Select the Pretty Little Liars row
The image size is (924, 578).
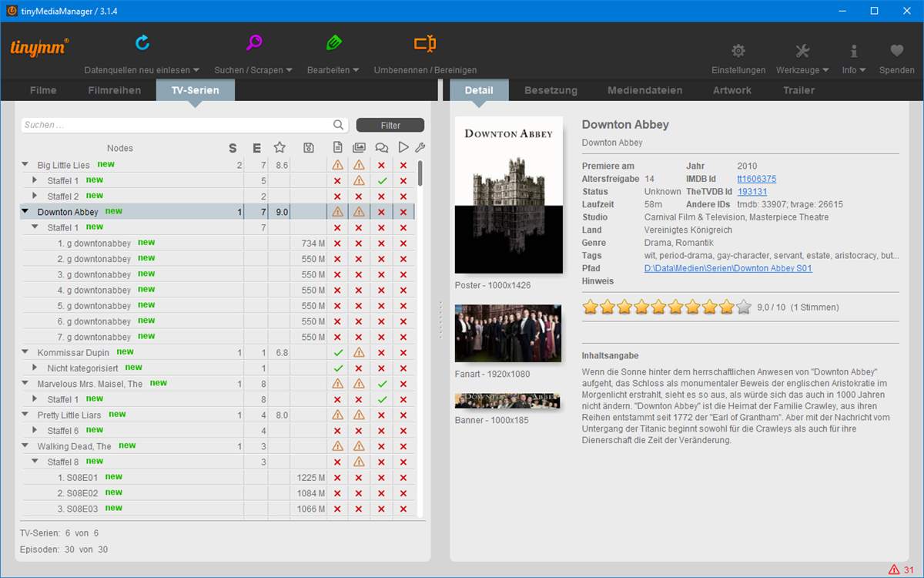[x=219, y=415]
